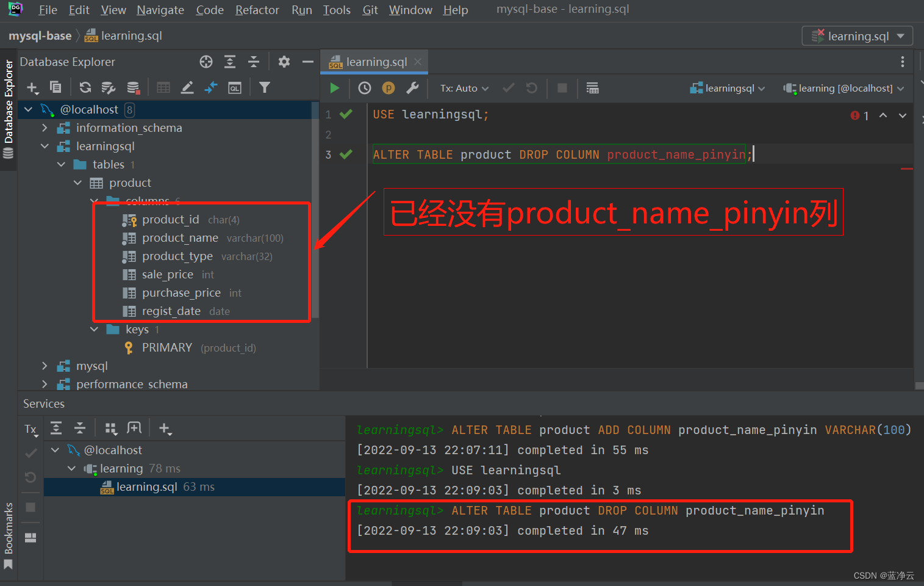Click the Rollback icon in editor toolbar
Screen dimensions: 924x586
(532, 88)
